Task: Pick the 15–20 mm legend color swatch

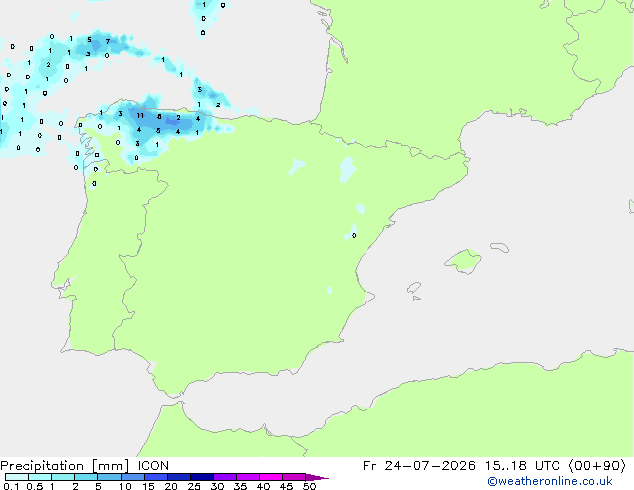Action: click(155, 477)
